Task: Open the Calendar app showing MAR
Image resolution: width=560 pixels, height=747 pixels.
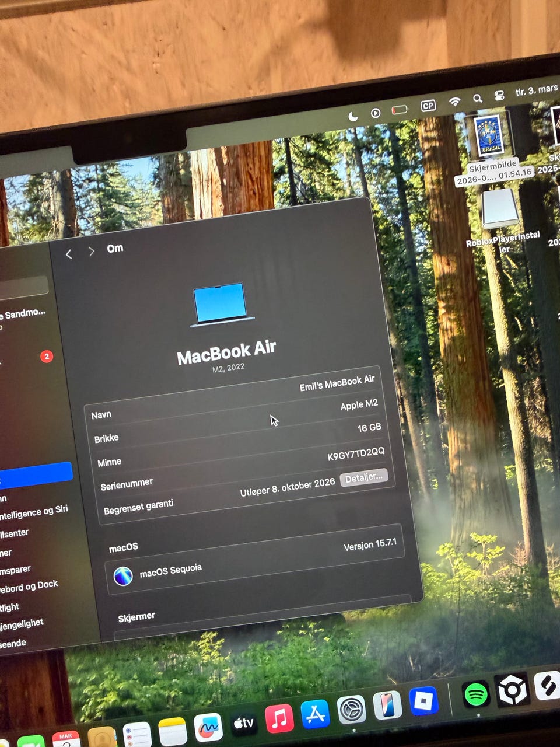Action: pyautogui.click(x=66, y=739)
